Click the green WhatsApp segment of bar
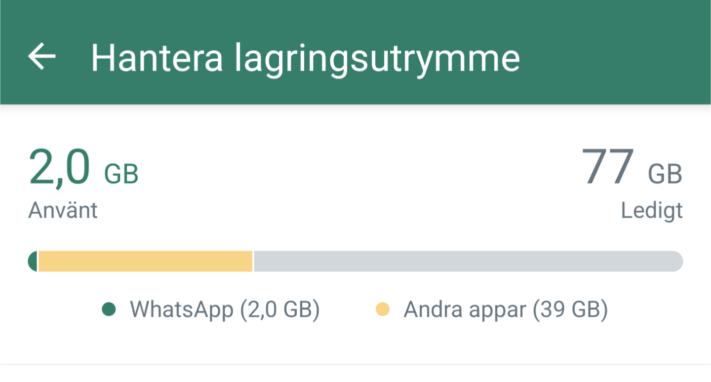This screenshot has height=382, width=711. (x=33, y=261)
